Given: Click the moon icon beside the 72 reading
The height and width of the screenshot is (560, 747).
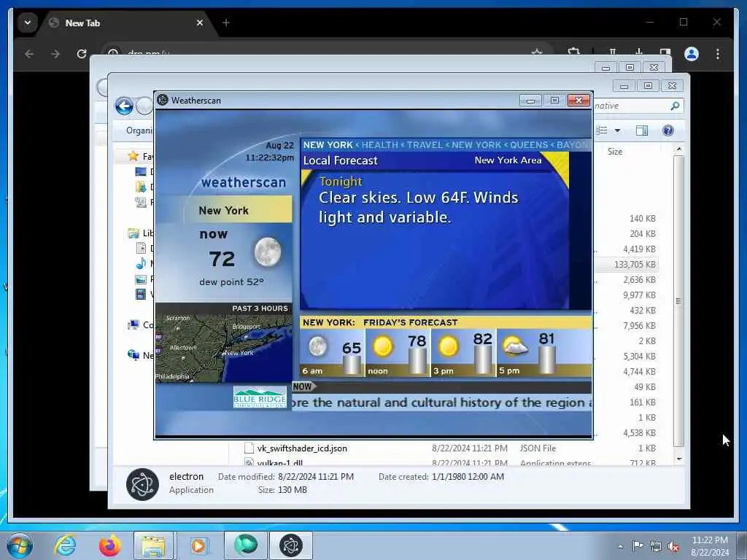Looking at the screenshot, I should tap(268, 252).
